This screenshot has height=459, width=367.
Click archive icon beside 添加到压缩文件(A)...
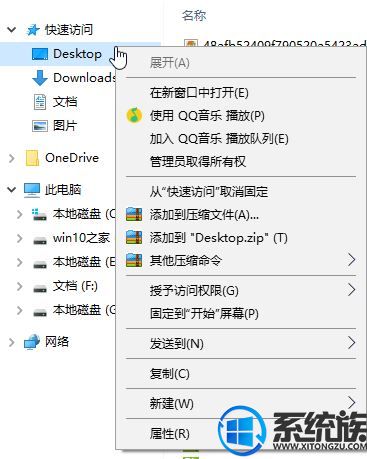134,214
